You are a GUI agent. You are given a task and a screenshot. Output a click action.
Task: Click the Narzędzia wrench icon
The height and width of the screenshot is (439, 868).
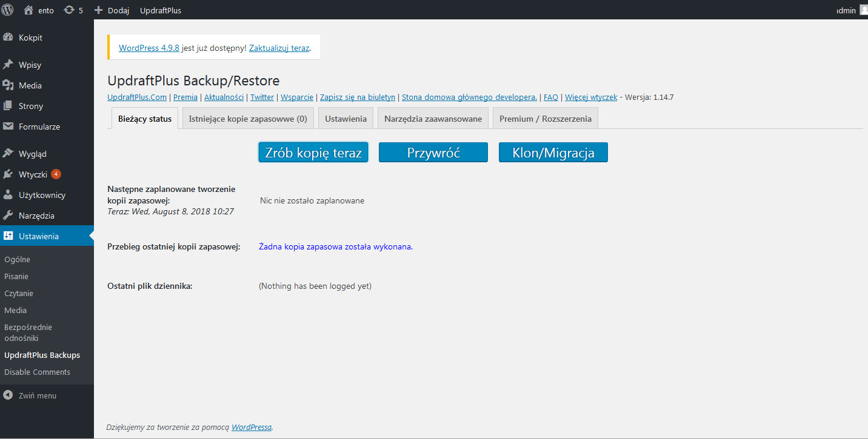[x=8, y=216]
